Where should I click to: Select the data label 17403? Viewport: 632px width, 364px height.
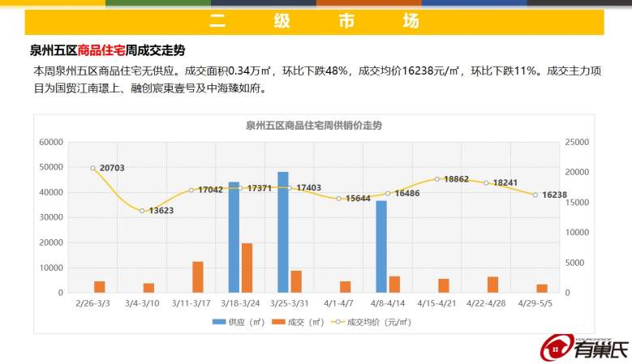coord(309,187)
